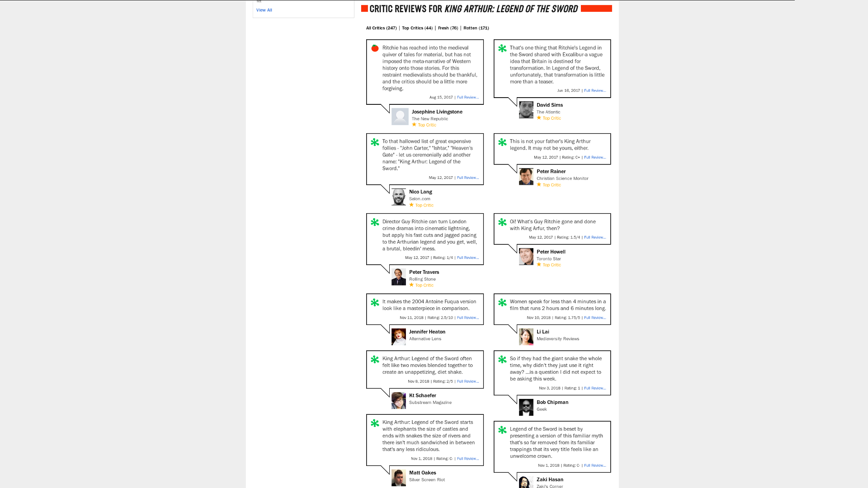
Task: Open Full Review for the Jun 16, 2017 review
Action: pos(595,90)
